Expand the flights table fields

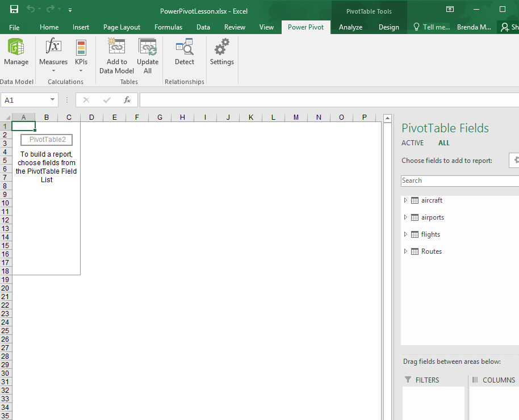405,234
